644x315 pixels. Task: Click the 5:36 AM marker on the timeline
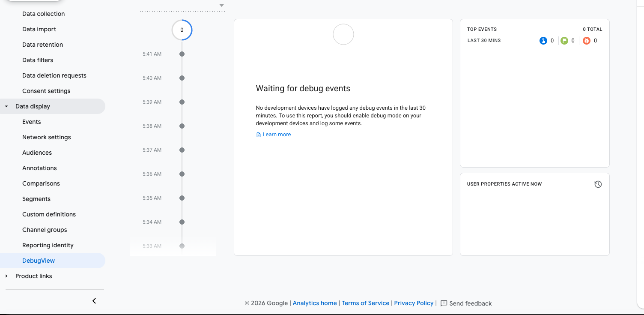(182, 174)
